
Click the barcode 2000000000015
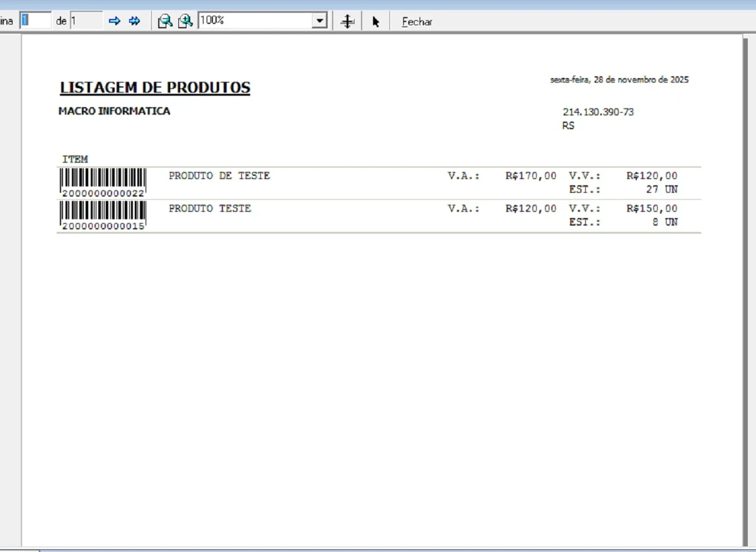pos(103,216)
